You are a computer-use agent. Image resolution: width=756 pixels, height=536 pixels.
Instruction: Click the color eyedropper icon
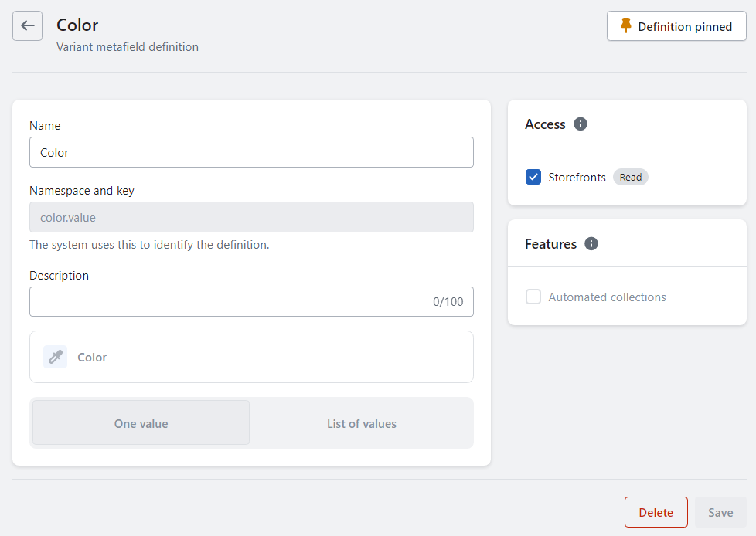tap(55, 357)
